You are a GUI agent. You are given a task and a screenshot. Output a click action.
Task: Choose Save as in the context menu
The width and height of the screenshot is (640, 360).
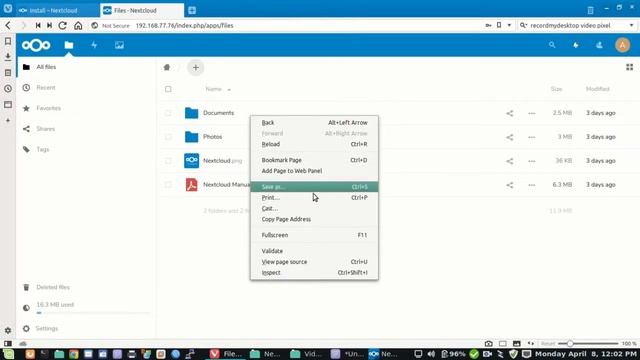[314, 187]
